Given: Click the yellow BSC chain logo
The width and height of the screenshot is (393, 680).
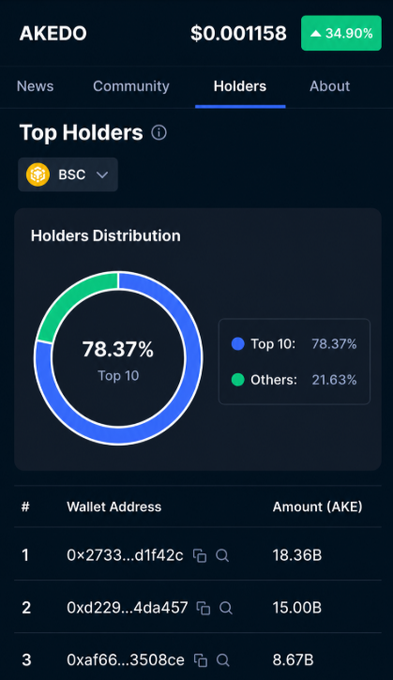Looking at the screenshot, I should click(x=38, y=175).
